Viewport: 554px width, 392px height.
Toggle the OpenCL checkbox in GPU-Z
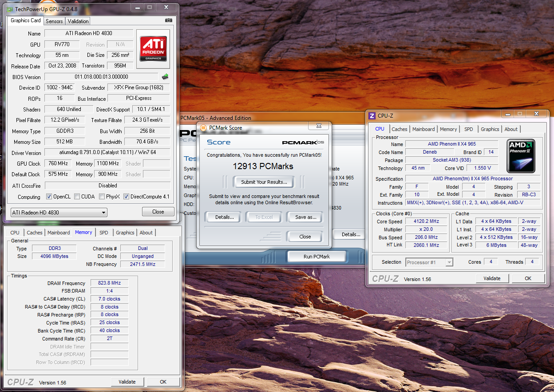coord(49,197)
